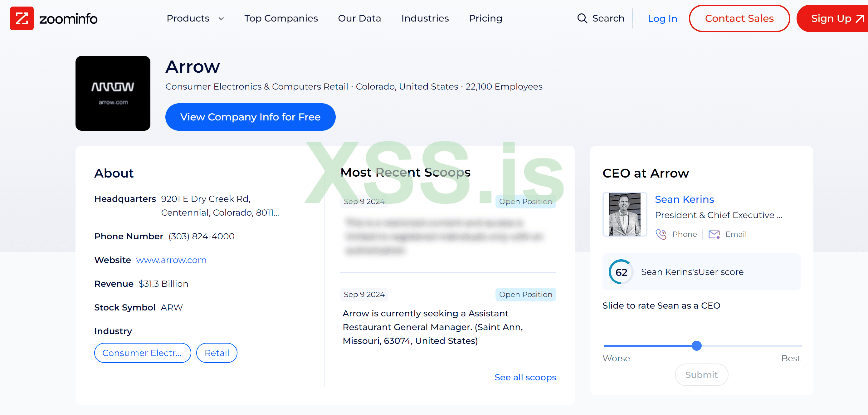The height and width of the screenshot is (415, 868).
Task: Open the Top Companies menu item
Action: click(x=281, y=18)
